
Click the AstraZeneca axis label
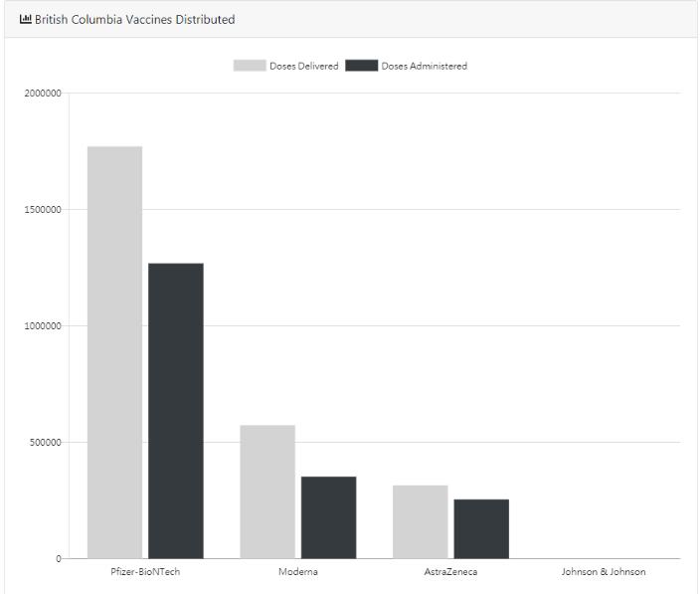[x=450, y=572]
